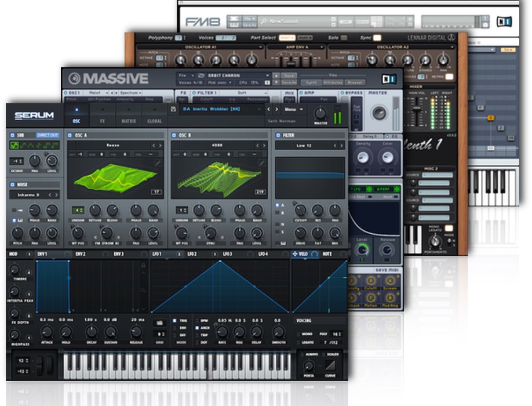Click the Serum preset save disk icon

(173, 109)
